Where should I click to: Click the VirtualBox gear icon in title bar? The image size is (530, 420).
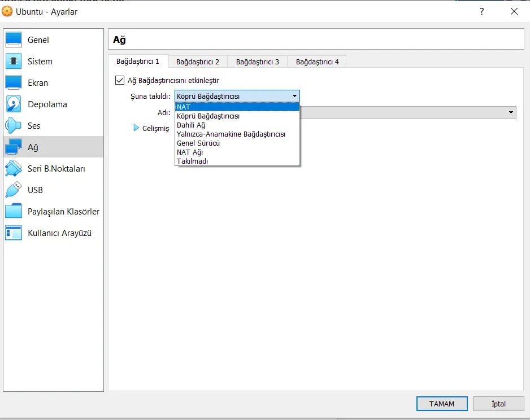click(7, 11)
